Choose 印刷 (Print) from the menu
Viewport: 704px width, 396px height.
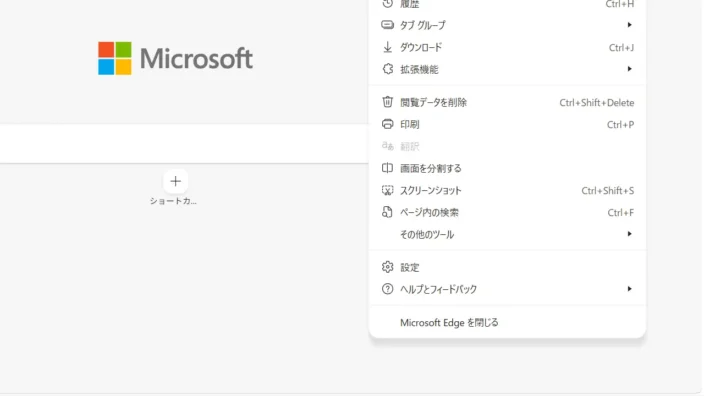tap(507, 124)
